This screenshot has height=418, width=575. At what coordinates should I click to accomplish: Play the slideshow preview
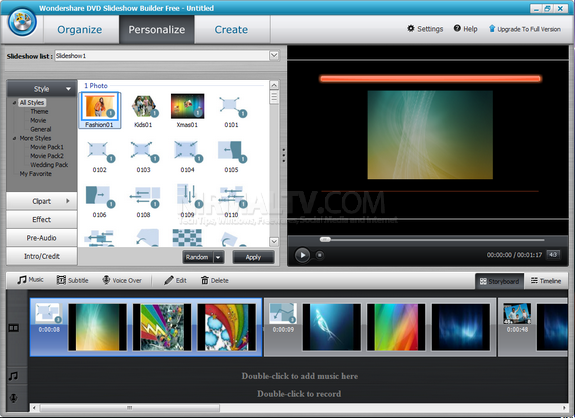pos(303,255)
